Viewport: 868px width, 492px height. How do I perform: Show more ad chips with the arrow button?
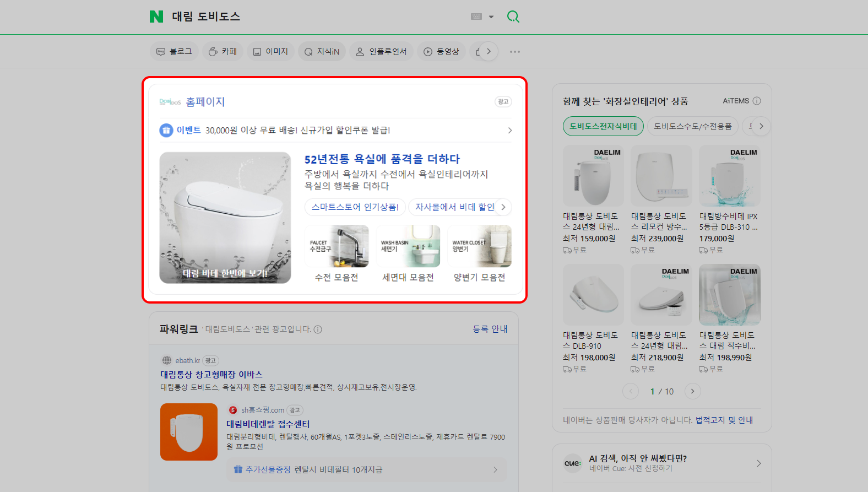coord(503,207)
